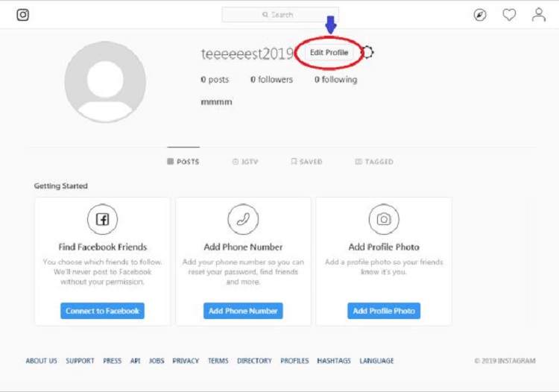The height and width of the screenshot is (392, 559).
Task: Click the Add Profile Photo card heading
Action: pos(384,247)
